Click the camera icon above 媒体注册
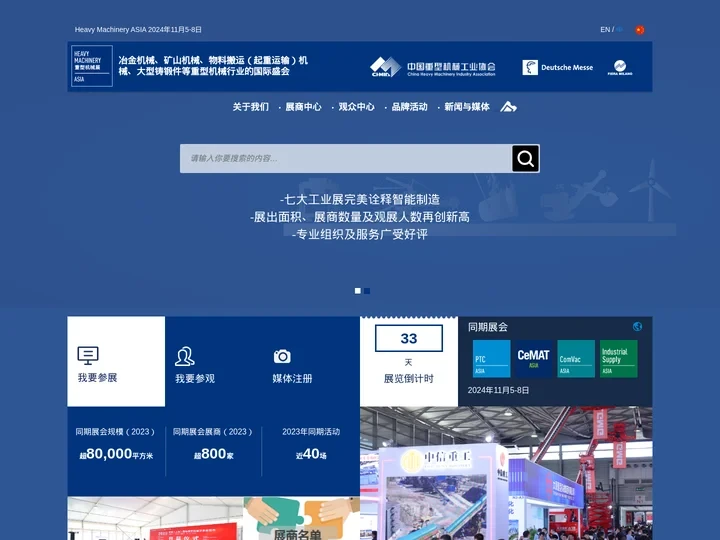720x540 pixels. click(x=282, y=356)
